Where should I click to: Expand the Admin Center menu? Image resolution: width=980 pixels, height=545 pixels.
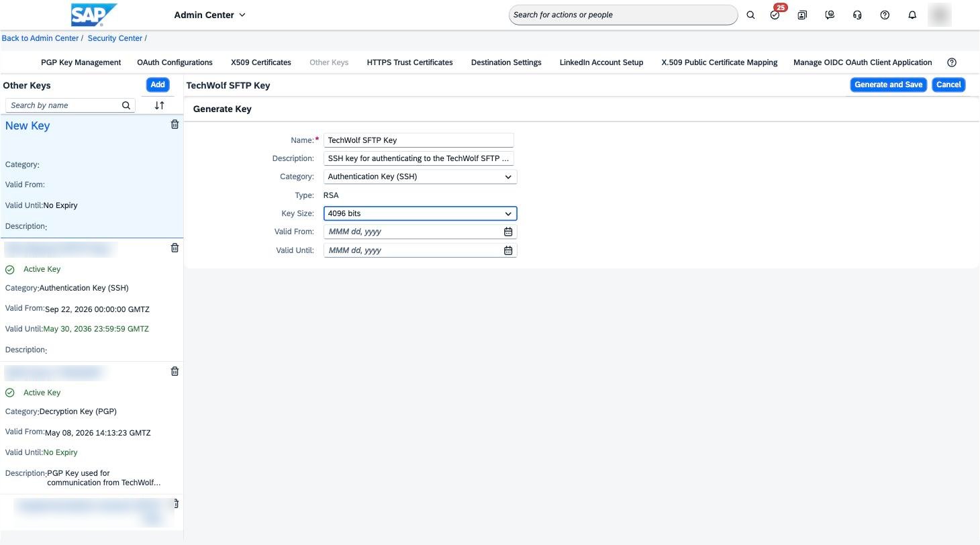209,15
